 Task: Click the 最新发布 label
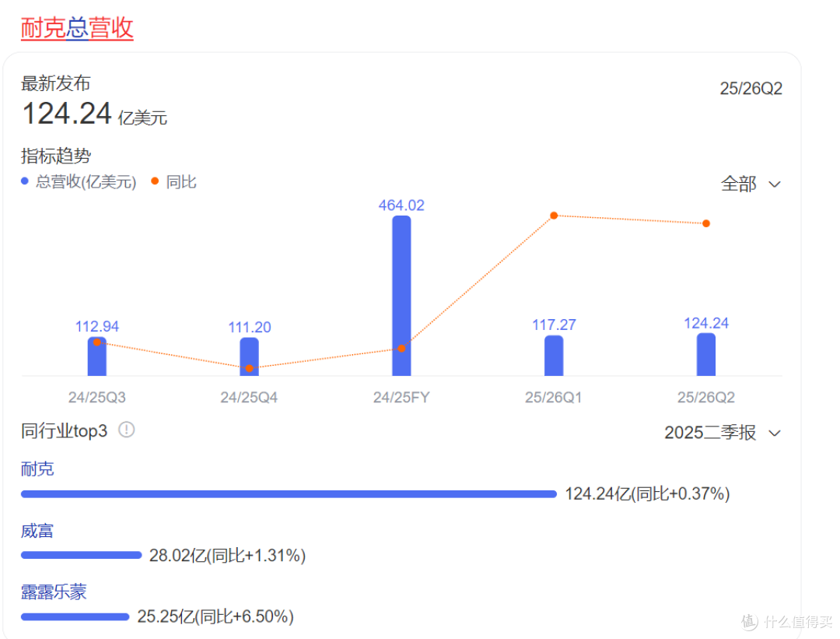point(56,83)
